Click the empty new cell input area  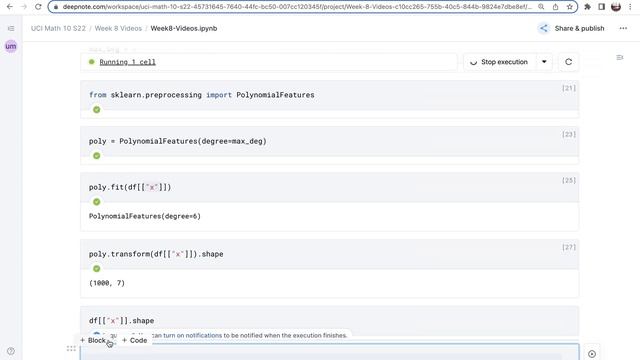pyautogui.click(x=329, y=352)
